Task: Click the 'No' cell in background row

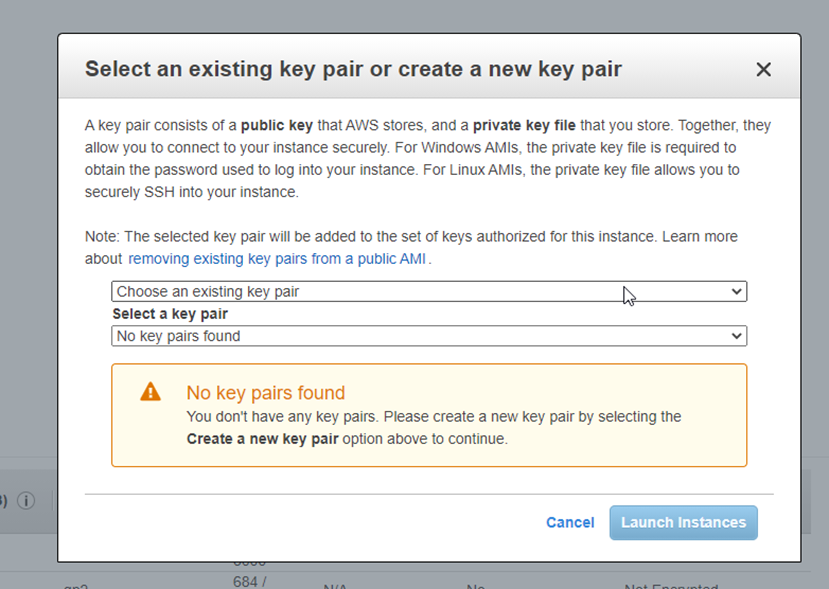Action: [475, 584]
